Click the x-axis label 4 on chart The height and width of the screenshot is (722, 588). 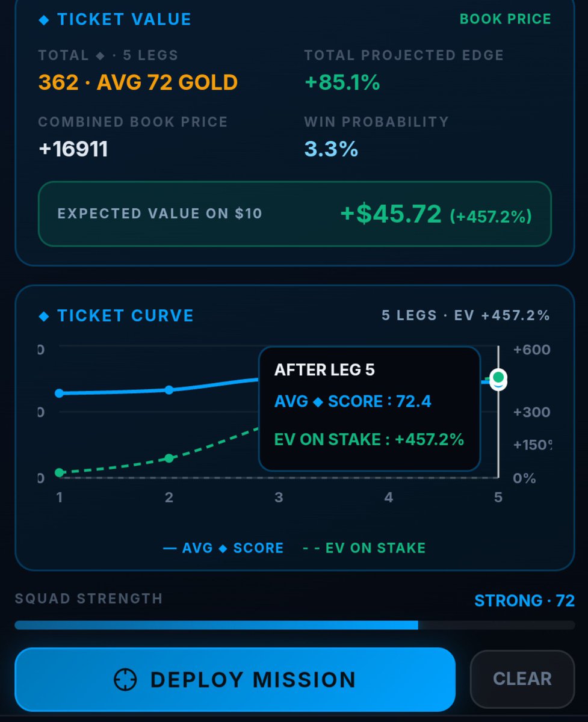pyautogui.click(x=389, y=498)
